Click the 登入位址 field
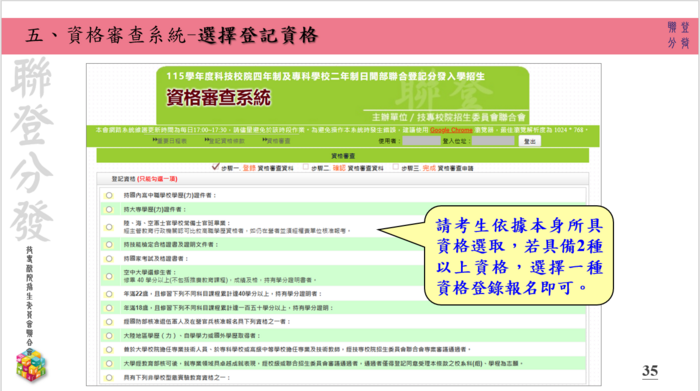Image resolution: width=700 pixels, height=391 pixels. coord(493,141)
